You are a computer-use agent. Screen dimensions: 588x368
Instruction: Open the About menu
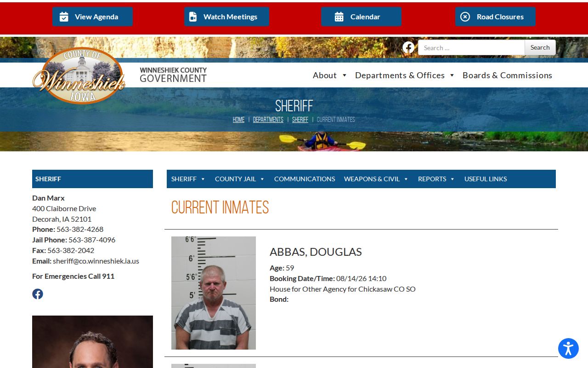(325, 75)
